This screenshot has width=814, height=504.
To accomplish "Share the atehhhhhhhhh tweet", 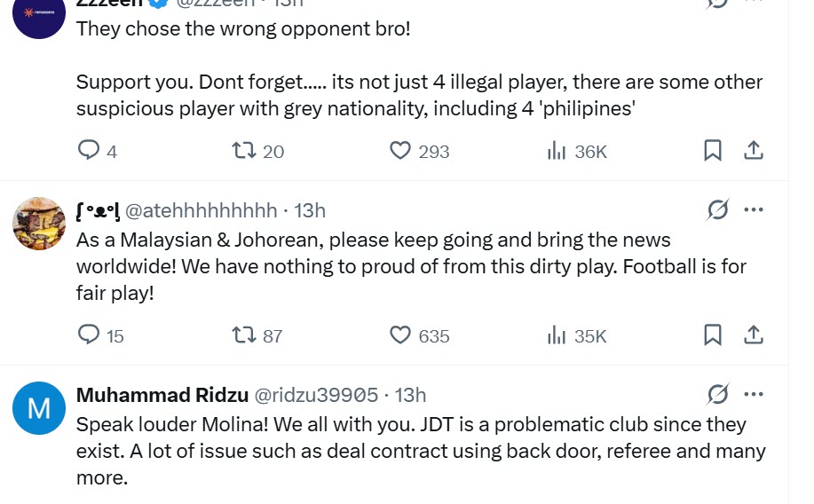I will tap(754, 335).
